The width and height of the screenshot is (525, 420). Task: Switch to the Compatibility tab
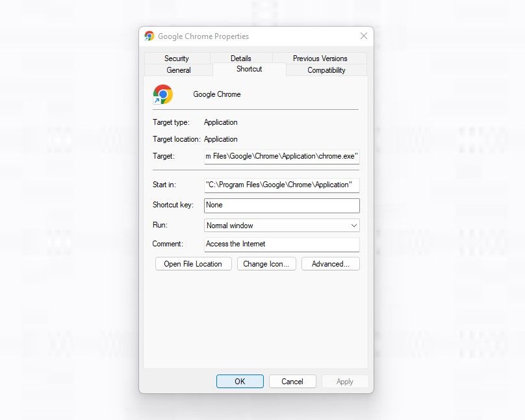pyautogui.click(x=326, y=70)
